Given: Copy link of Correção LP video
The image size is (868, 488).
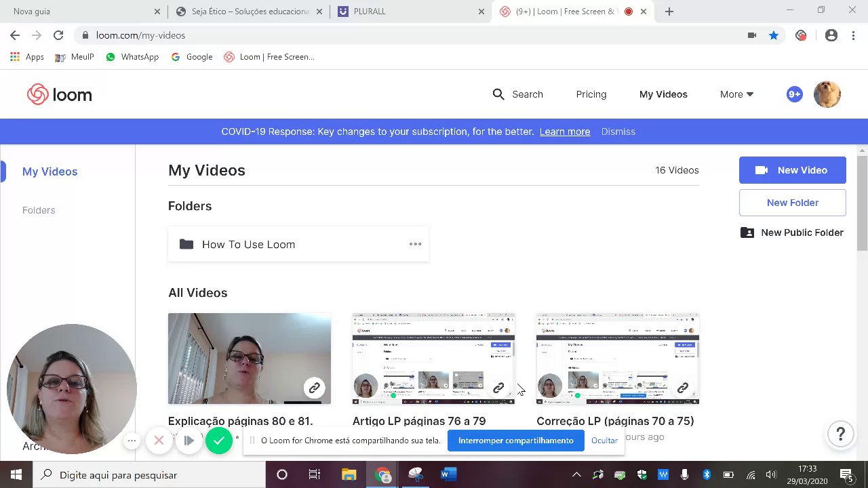Looking at the screenshot, I should pos(683,388).
